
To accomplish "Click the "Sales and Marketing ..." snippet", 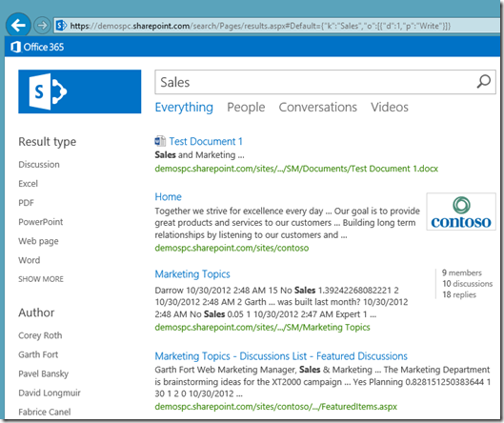I will point(200,155).
